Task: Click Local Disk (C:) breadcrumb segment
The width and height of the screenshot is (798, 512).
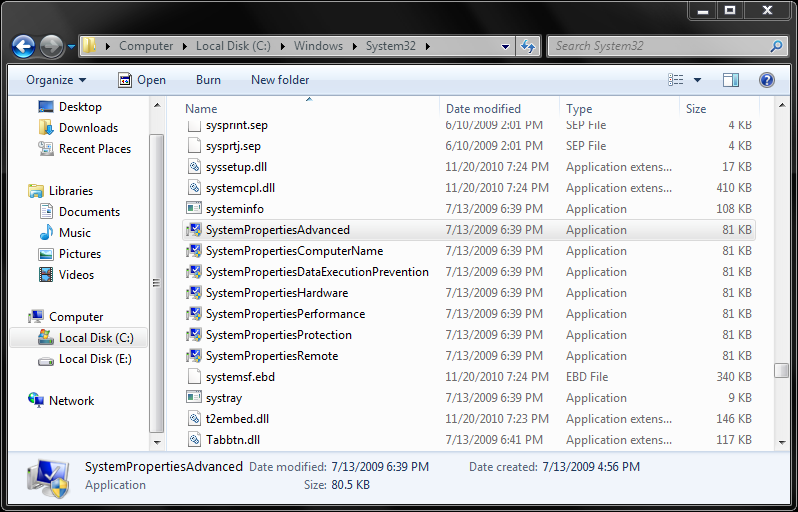Action: [x=233, y=46]
